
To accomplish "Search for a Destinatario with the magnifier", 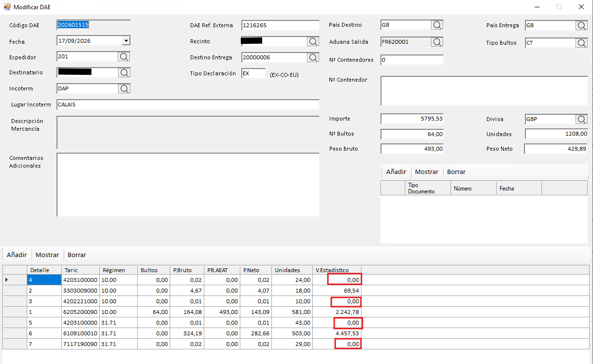I will click(125, 72).
